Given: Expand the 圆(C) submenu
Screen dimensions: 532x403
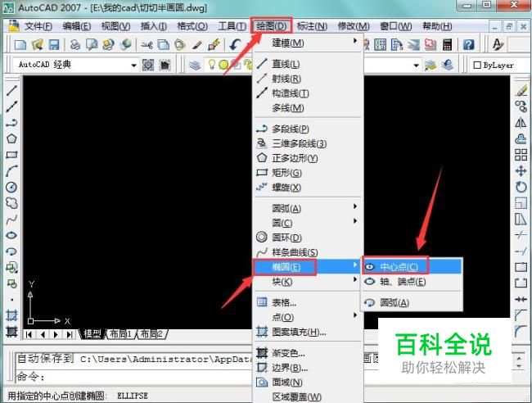Looking at the screenshot, I should [307, 223].
